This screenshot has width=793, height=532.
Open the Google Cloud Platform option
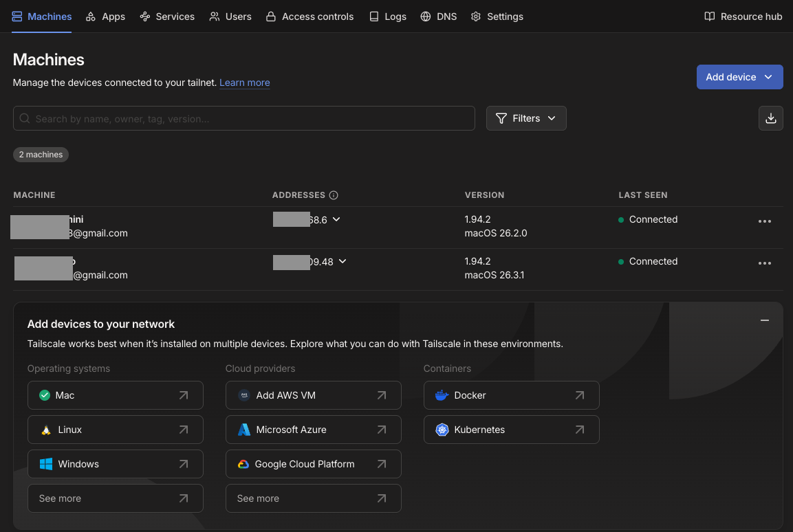coord(313,464)
